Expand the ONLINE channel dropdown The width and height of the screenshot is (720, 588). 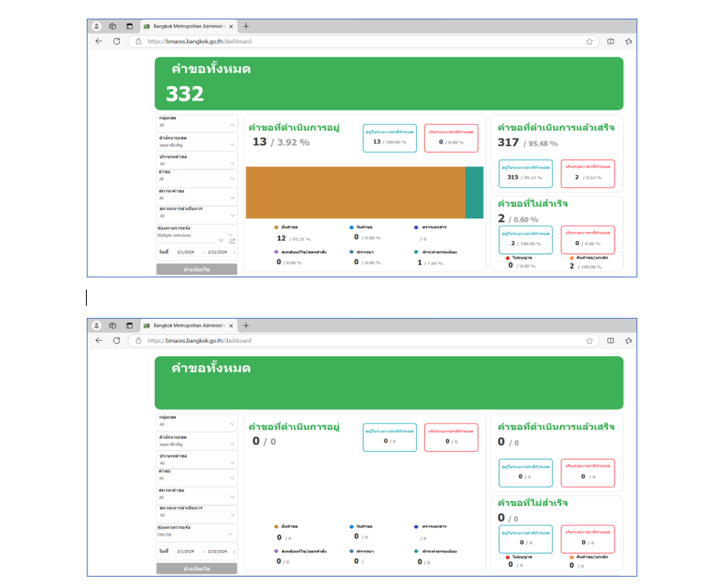[x=232, y=533]
